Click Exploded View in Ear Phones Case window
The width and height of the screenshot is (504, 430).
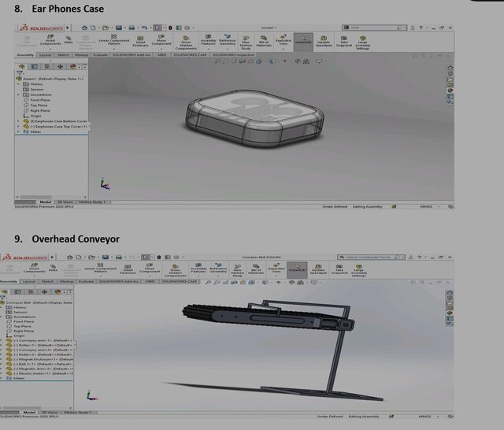283,40
